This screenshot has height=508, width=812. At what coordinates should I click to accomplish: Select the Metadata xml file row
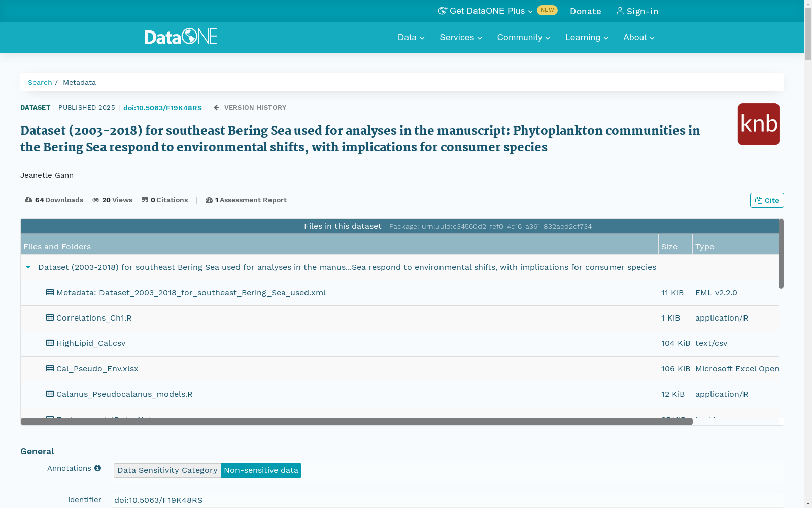tap(399, 293)
